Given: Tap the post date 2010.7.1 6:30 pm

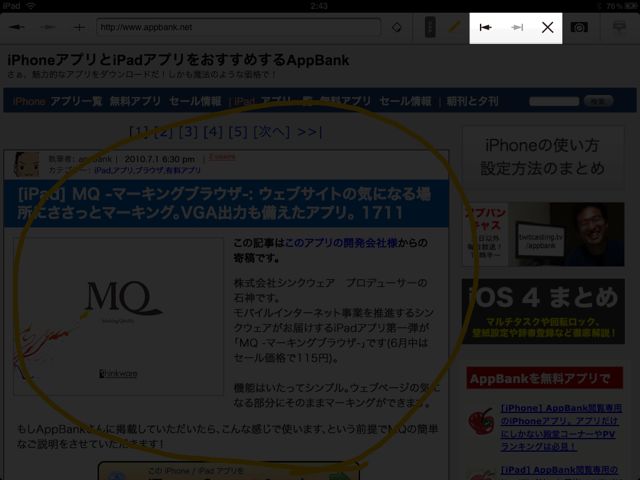Looking at the screenshot, I should tap(159, 159).
